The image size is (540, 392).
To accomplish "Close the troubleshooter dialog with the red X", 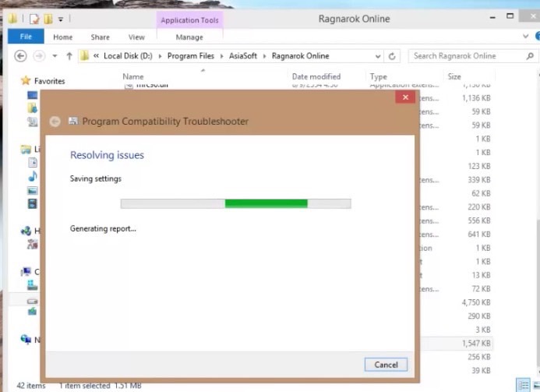I will 405,97.
